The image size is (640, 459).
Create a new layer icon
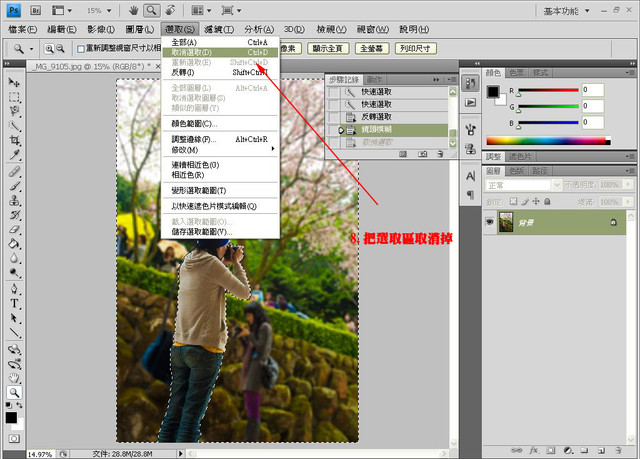pyautogui.click(x=601, y=450)
